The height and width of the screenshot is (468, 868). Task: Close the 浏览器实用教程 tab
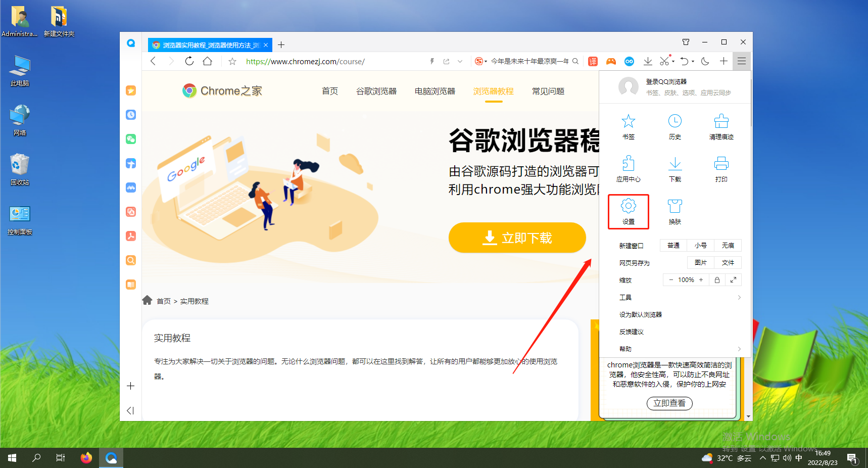(x=266, y=45)
